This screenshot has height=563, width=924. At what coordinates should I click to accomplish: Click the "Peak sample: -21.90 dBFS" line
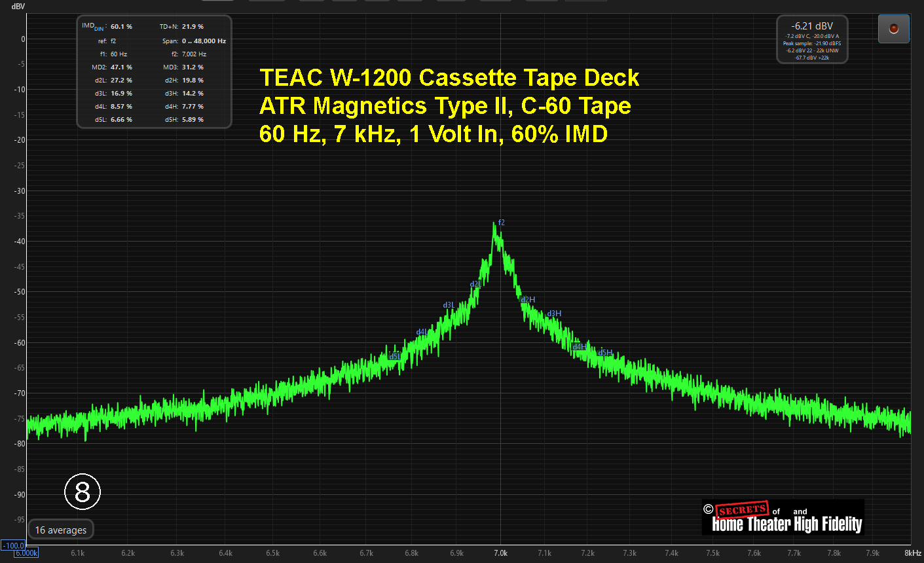click(x=812, y=44)
